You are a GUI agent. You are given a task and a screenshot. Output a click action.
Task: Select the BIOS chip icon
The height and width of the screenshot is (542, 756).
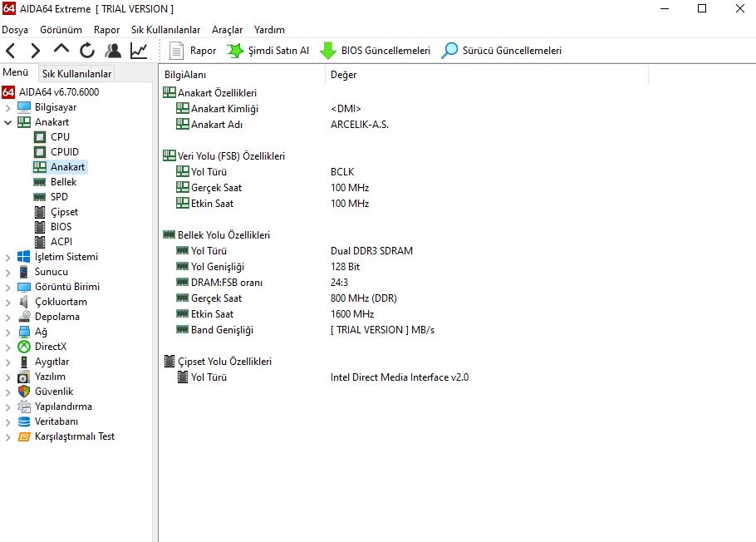pos(41,227)
